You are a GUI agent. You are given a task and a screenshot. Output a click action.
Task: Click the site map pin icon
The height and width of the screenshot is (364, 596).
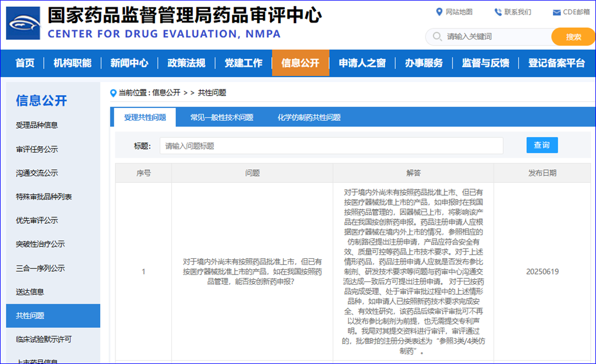point(439,12)
